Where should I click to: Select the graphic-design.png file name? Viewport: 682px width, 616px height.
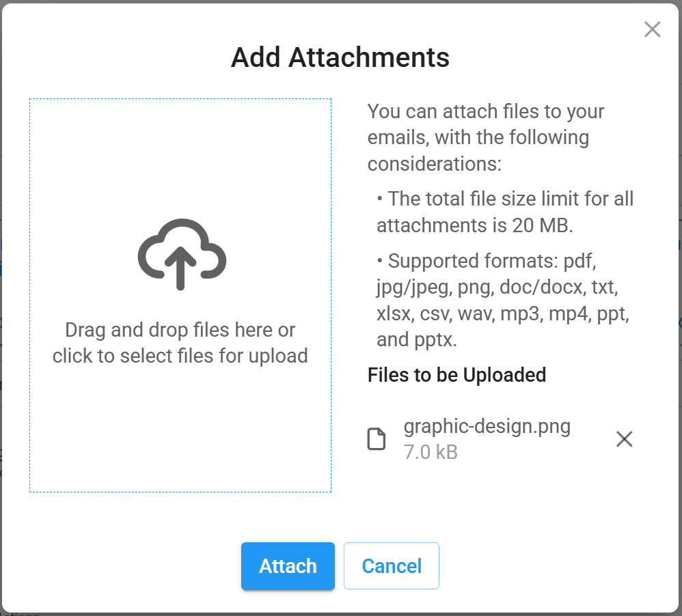click(487, 426)
